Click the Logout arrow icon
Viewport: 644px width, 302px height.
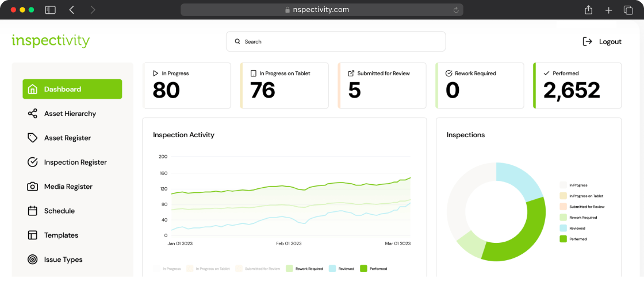click(x=587, y=41)
